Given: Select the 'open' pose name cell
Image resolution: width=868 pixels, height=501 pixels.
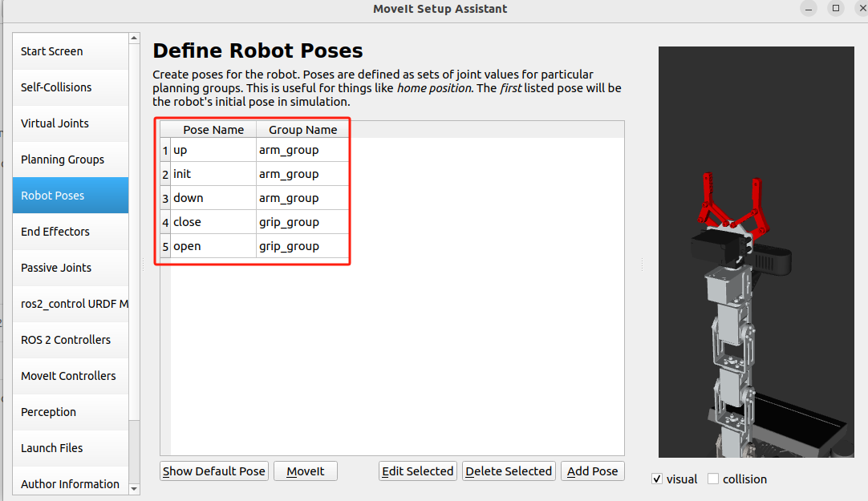Looking at the screenshot, I should click(213, 246).
